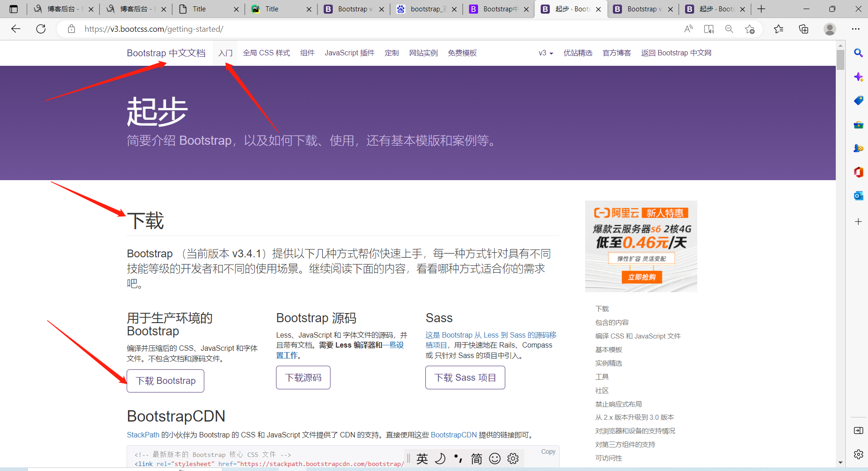
Task: Click the 下载源码 button
Action: pyautogui.click(x=303, y=378)
